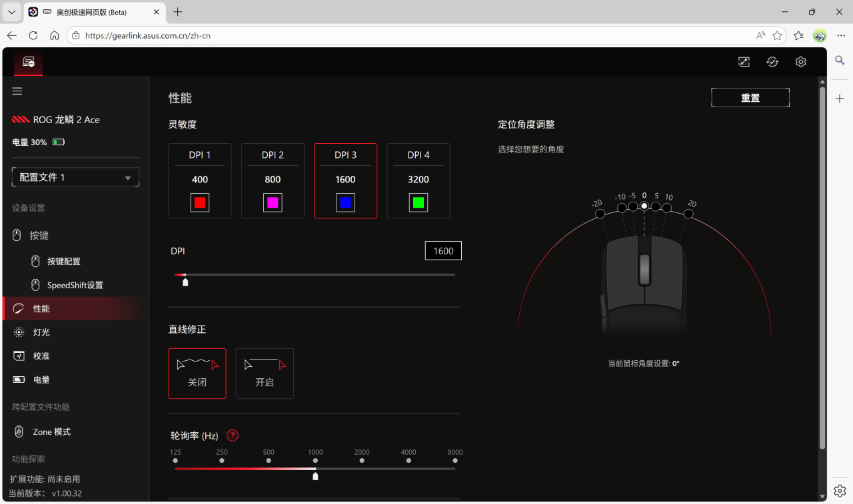Click the 轮询率 help question mark icon

tap(233, 435)
